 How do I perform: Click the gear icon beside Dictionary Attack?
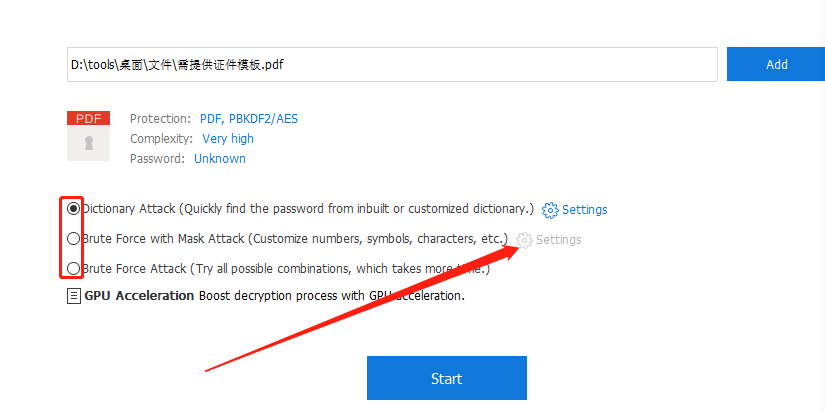coord(550,210)
